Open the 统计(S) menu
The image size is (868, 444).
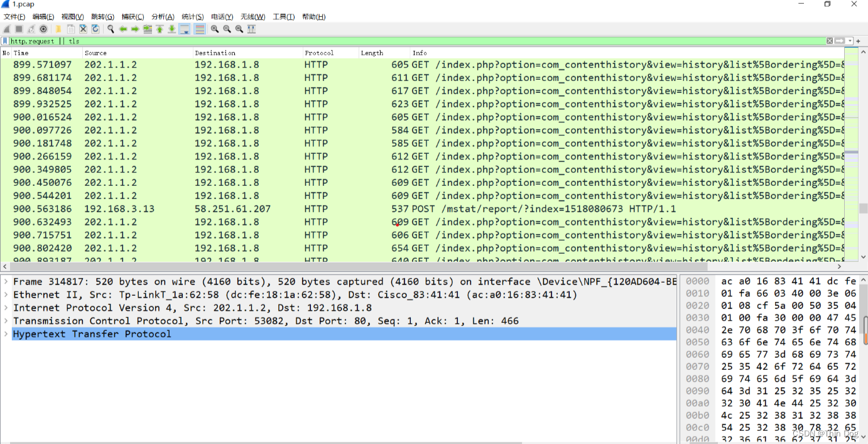pyautogui.click(x=192, y=17)
